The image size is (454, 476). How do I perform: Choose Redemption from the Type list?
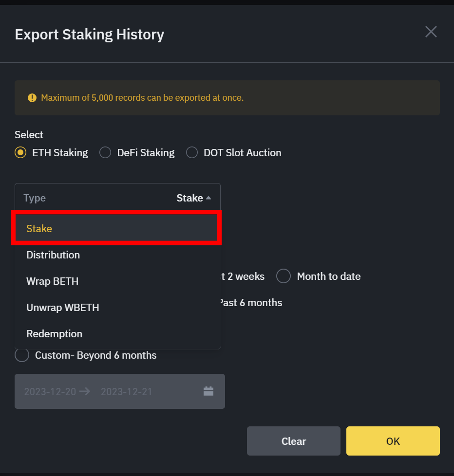tap(55, 334)
